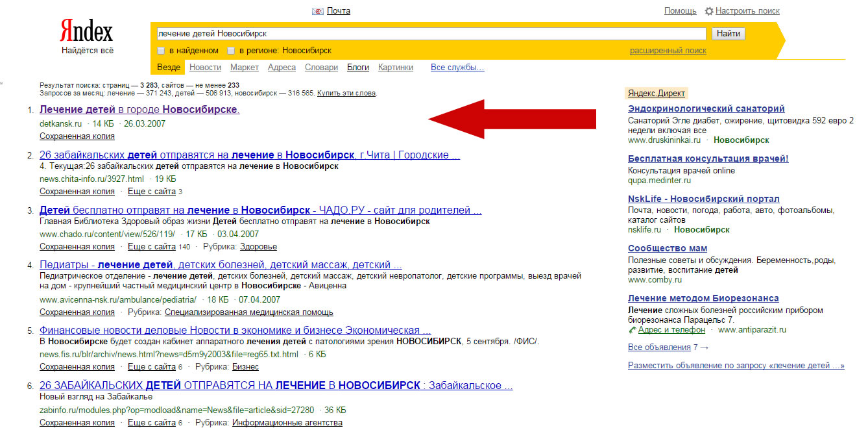This screenshot has width=868, height=428.
Task: Click the «Купить эти слова» link
Action: tap(346, 94)
